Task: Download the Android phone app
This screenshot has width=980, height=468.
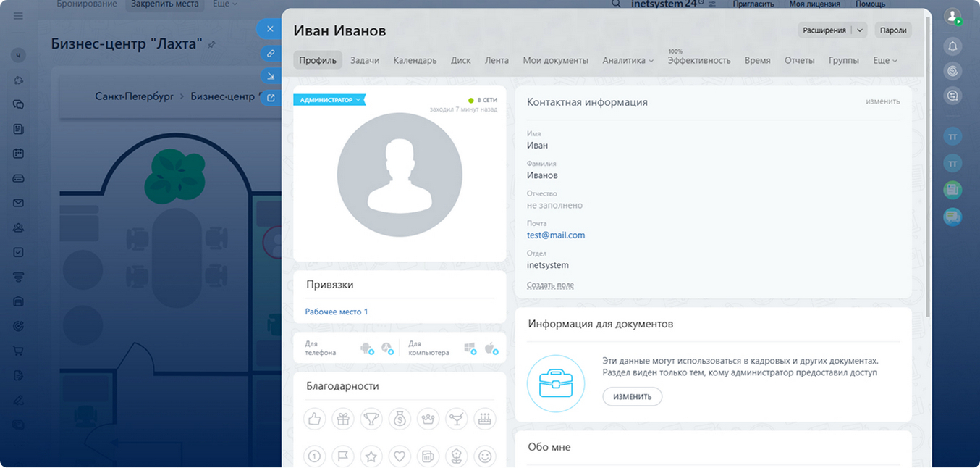Action: pos(367,348)
